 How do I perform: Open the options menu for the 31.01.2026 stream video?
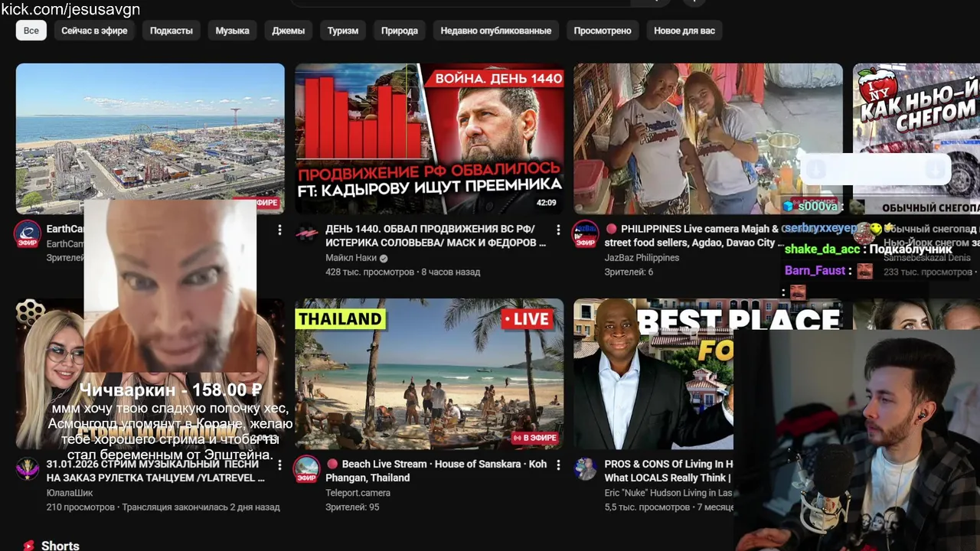coord(279,465)
